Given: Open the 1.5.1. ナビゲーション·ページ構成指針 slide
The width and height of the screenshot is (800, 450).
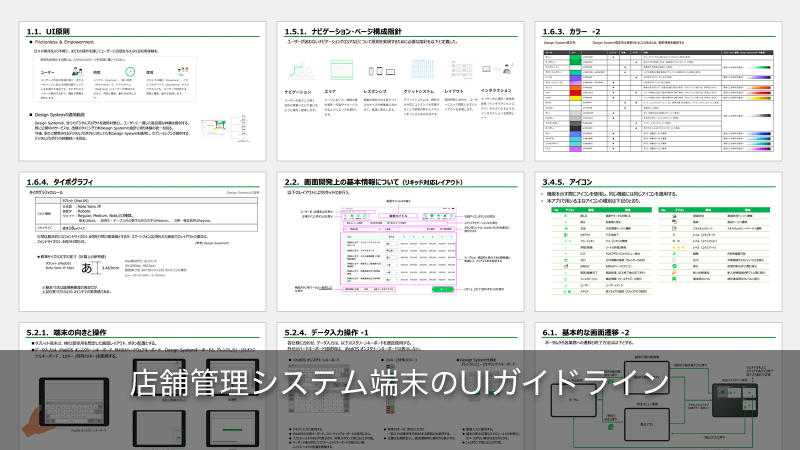Looking at the screenshot, I should point(401,91).
